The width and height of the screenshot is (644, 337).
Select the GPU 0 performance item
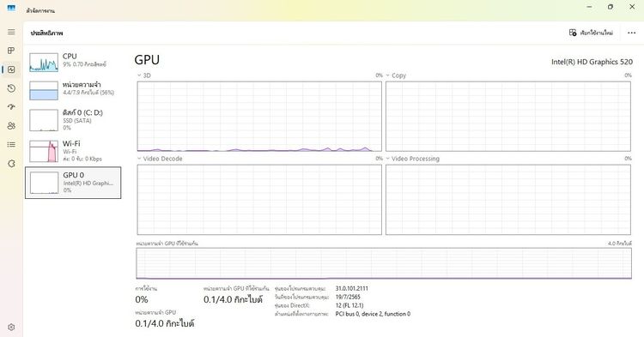tap(73, 183)
